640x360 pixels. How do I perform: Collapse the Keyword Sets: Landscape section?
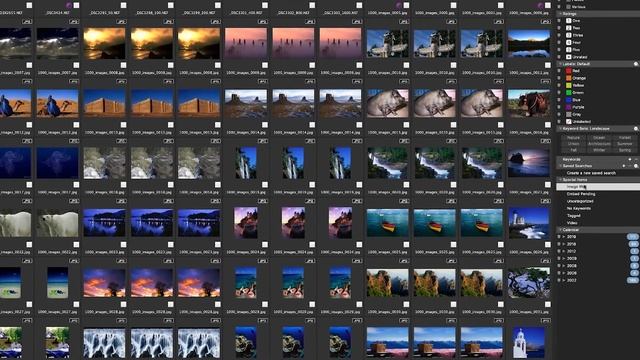click(x=560, y=129)
